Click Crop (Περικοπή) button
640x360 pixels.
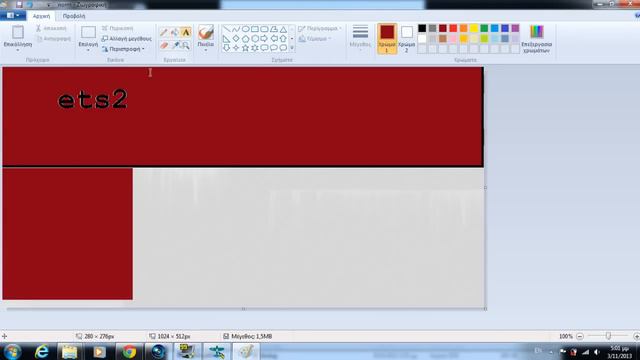pyautogui.click(x=118, y=28)
